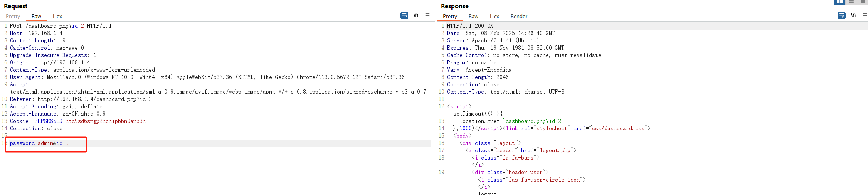
Task: Select the combined single-pane layout icon
Action: (863, 2)
